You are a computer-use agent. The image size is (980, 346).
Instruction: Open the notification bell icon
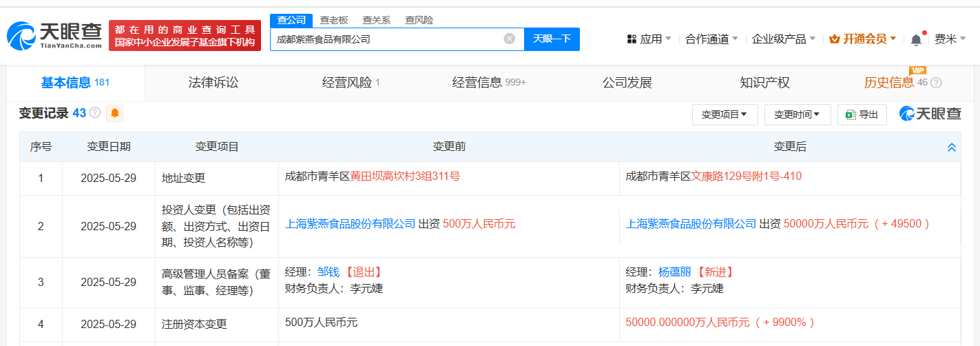coord(916,39)
